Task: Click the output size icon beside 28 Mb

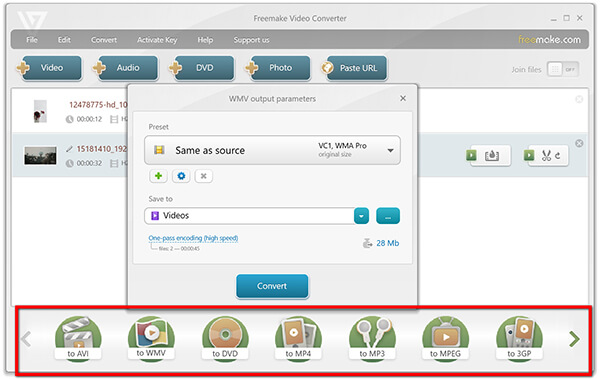Action: tap(367, 243)
